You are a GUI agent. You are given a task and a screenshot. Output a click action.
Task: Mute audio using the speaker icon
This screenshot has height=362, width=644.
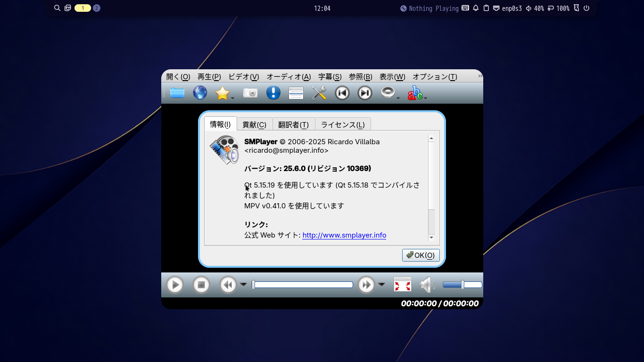click(x=428, y=285)
